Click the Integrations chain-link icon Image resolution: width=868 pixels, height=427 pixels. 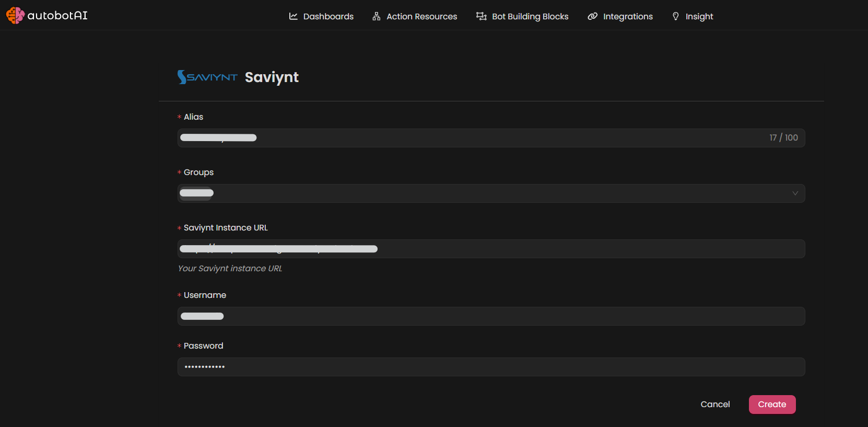[x=592, y=16]
